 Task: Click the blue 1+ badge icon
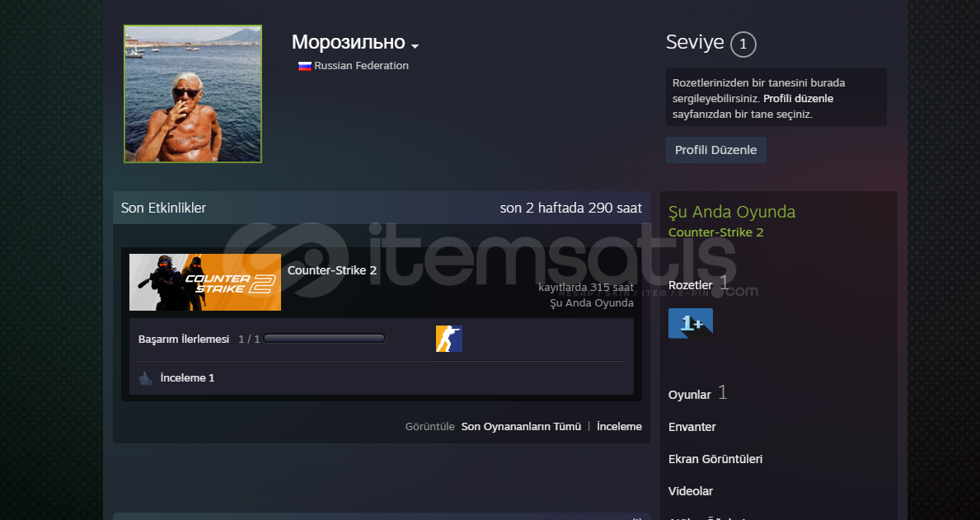tap(691, 323)
